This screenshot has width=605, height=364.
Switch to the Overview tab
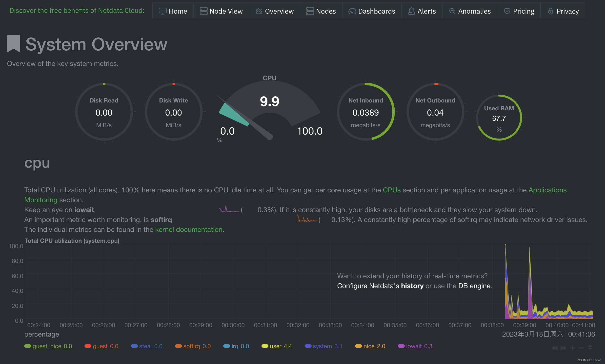click(x=274, y=11)
